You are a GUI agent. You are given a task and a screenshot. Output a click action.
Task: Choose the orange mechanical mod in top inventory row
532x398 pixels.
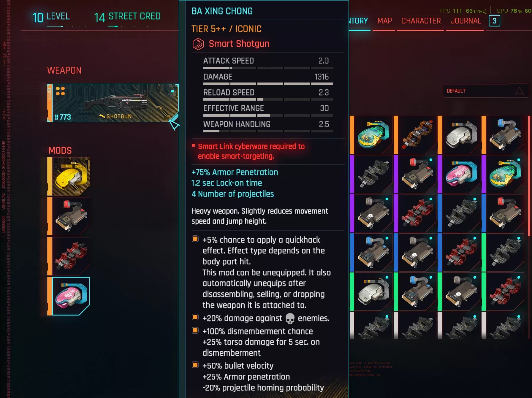click(417, 135)
